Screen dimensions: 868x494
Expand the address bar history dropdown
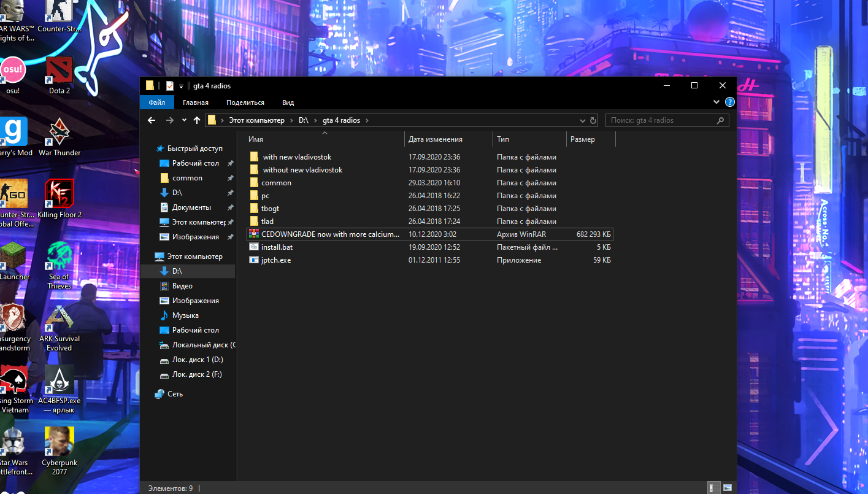583,120
